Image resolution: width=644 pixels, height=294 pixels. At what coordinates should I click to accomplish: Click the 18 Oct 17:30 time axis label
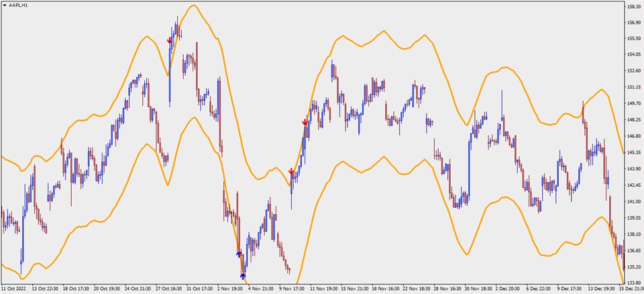(x=75, y=289)
